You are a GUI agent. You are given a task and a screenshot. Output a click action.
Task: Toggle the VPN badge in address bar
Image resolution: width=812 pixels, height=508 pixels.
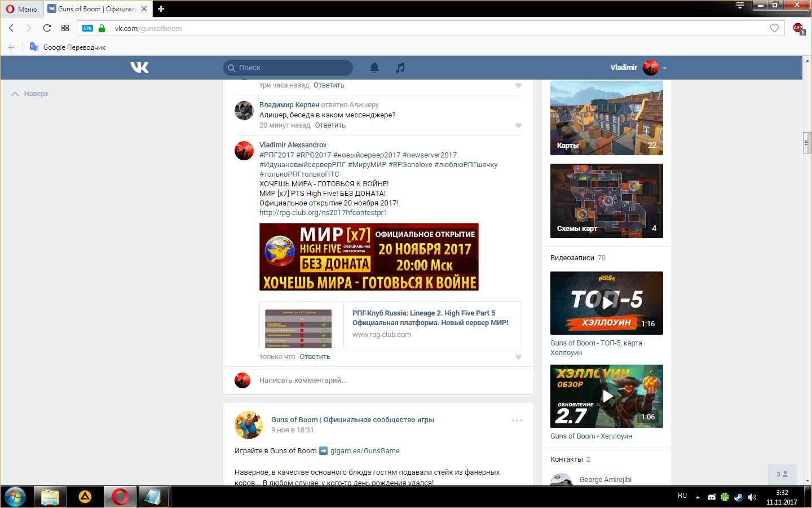87,28
